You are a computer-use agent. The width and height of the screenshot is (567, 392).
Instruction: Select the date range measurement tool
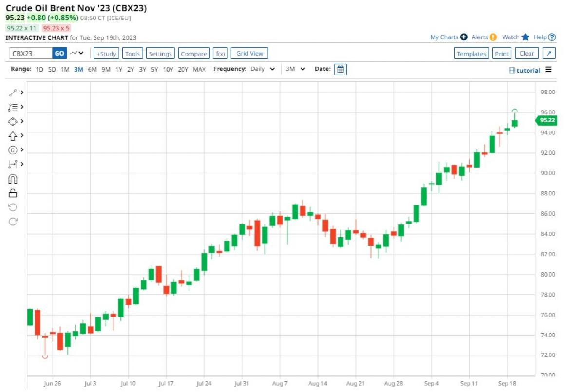[13, 164]
